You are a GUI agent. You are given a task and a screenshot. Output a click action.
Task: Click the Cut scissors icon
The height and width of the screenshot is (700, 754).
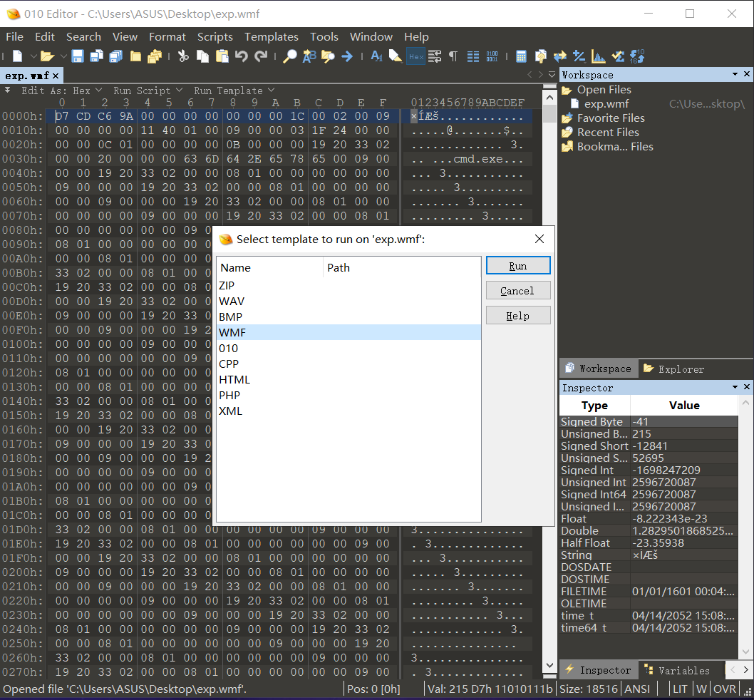click(x=183, y=56)
